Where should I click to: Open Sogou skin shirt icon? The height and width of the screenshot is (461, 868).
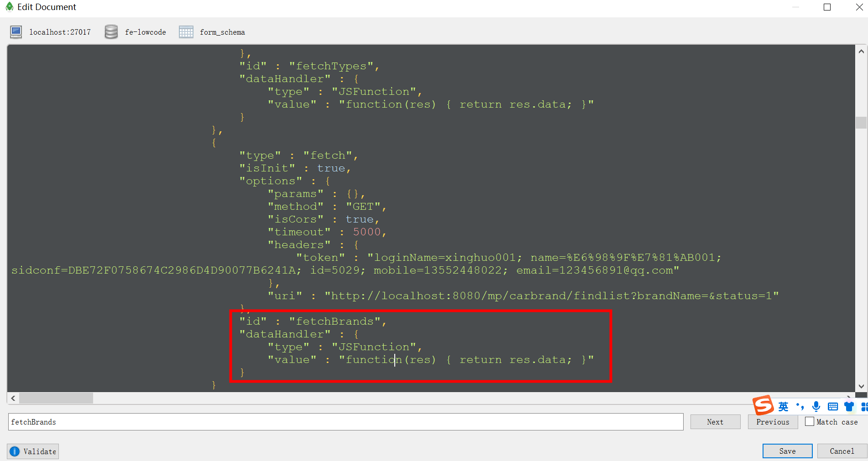pyautogui.click(x=849, y=406)
